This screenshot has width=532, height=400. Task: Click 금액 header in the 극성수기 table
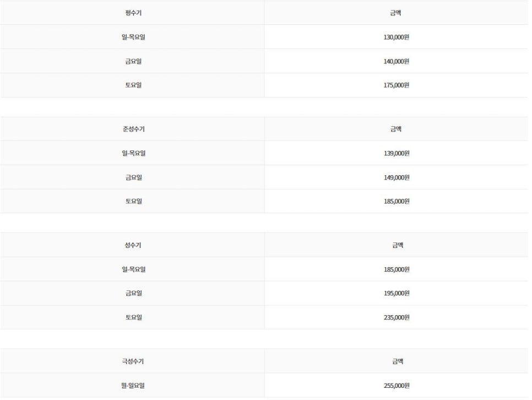coord(397,361)
